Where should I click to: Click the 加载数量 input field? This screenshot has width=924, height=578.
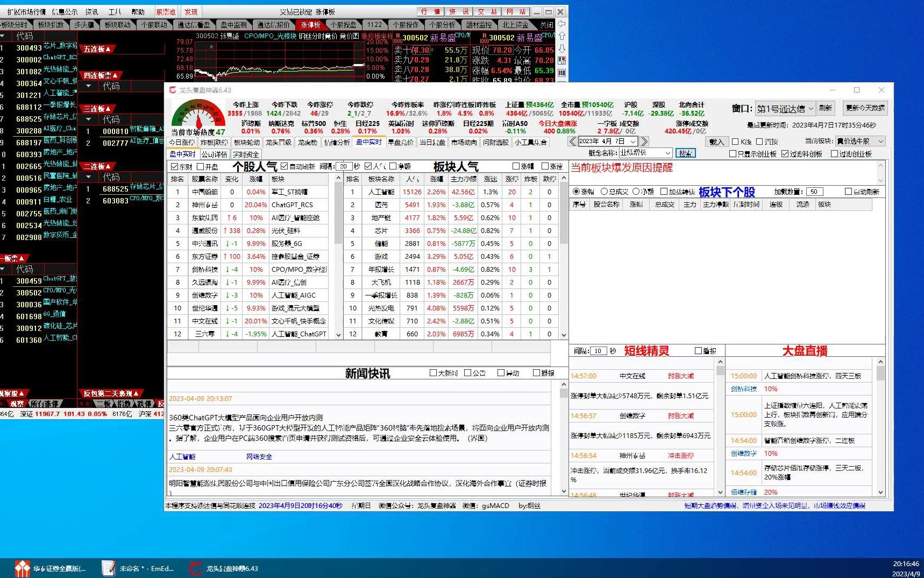[x=815, y=192]
